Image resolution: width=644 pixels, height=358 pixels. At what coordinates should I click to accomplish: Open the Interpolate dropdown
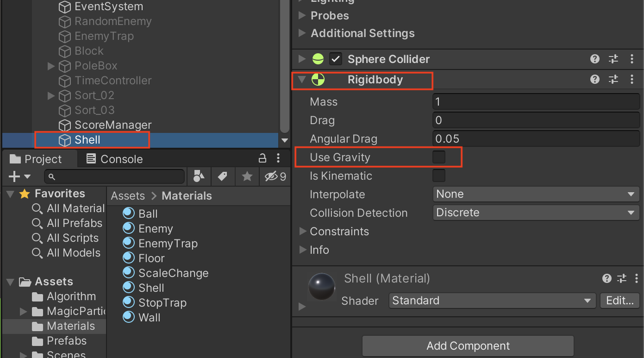(x=536, y=194)
